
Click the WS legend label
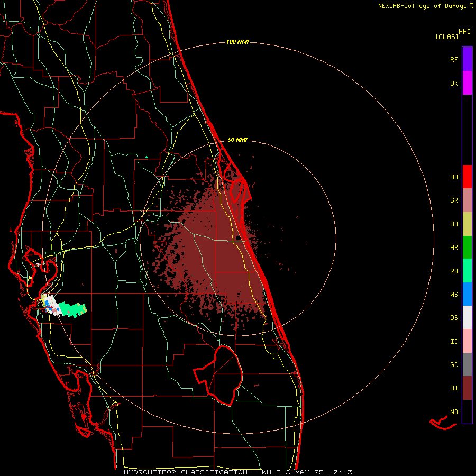454,295
